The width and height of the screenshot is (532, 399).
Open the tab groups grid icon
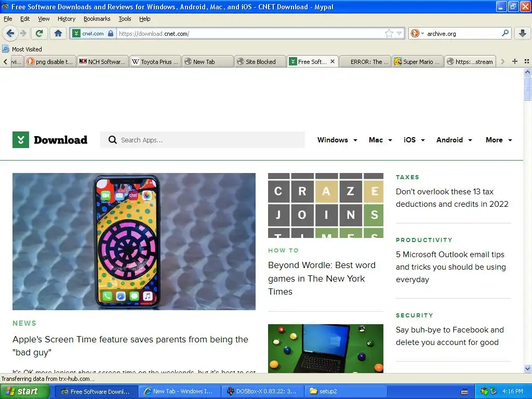click(x=527, y=61)
